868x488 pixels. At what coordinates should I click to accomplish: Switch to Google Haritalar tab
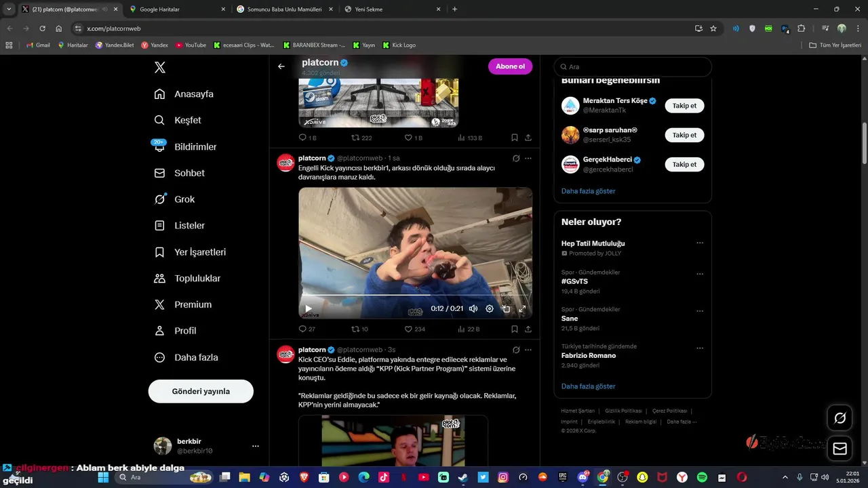[x=178, y=9]
